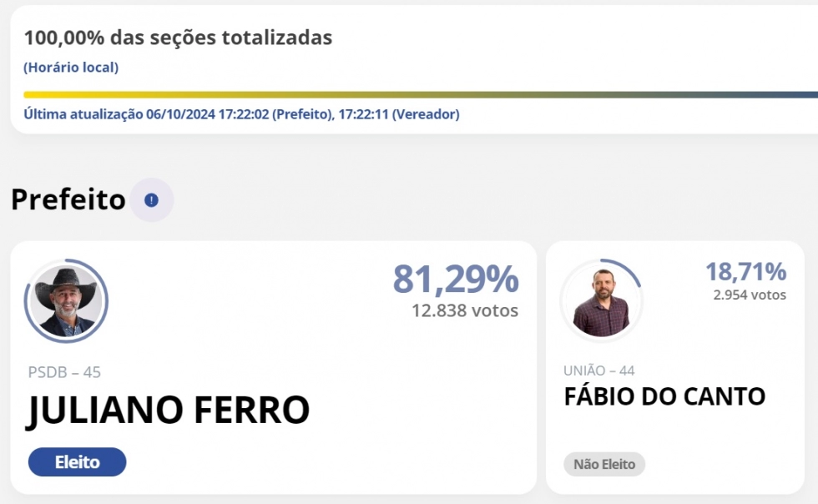Click the 12.838 votos count
Image resolution: width=818 pixels, height=504 pixels.
[x=465, y=311]
